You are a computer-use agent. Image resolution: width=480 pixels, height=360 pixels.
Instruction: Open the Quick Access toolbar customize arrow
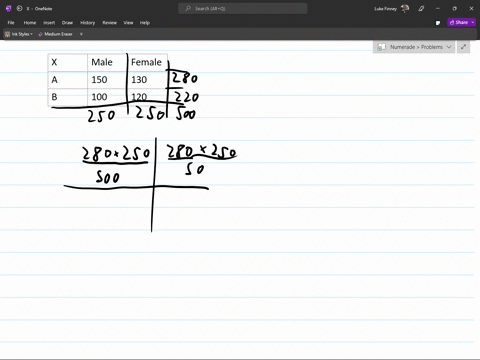click(81, 34)
